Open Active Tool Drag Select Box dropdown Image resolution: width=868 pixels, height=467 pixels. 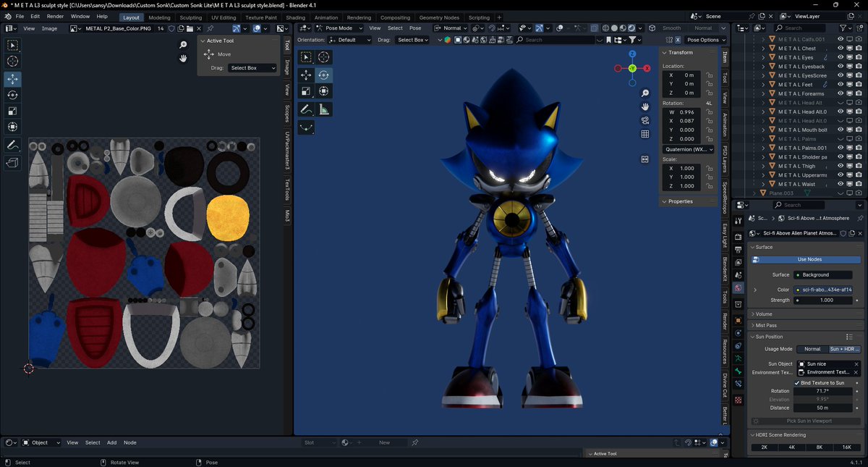(x=252, y=68)
